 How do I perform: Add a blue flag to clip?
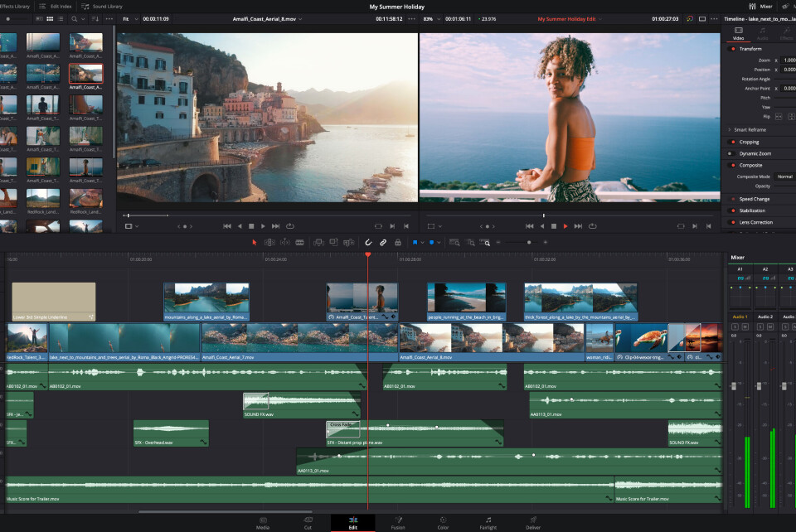415,242
